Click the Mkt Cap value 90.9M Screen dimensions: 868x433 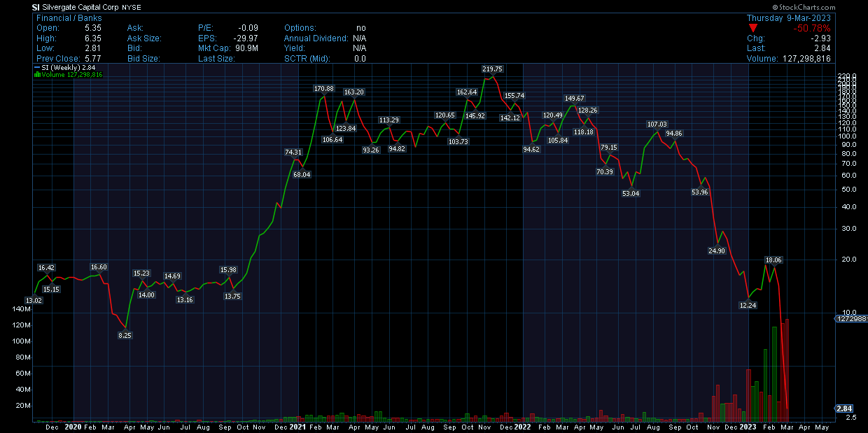pos(246,48)
